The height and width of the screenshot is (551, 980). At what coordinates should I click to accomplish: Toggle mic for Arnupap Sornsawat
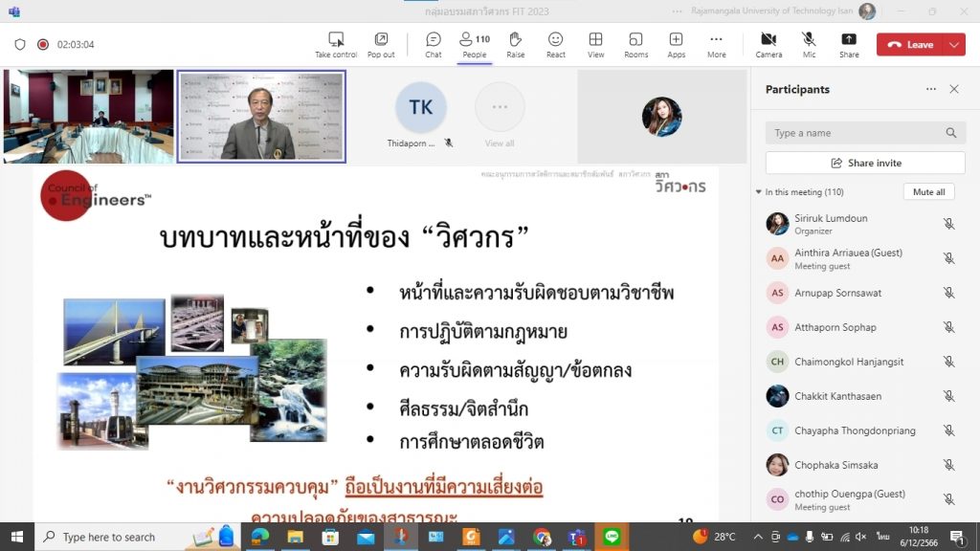[948, 293]
